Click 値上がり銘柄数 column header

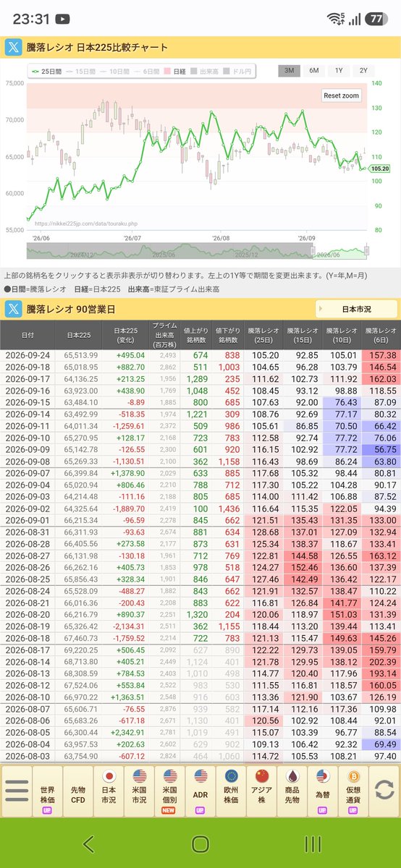[195, 336]
